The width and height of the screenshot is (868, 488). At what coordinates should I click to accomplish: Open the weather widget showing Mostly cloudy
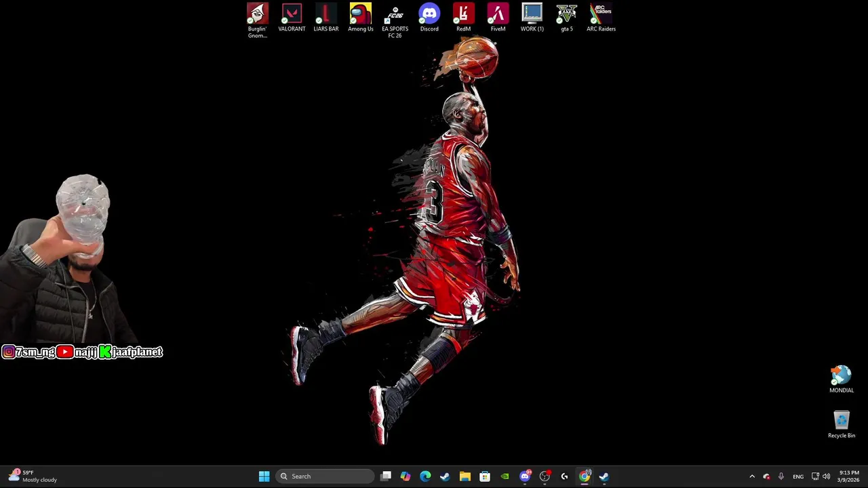tap(33, 476)
